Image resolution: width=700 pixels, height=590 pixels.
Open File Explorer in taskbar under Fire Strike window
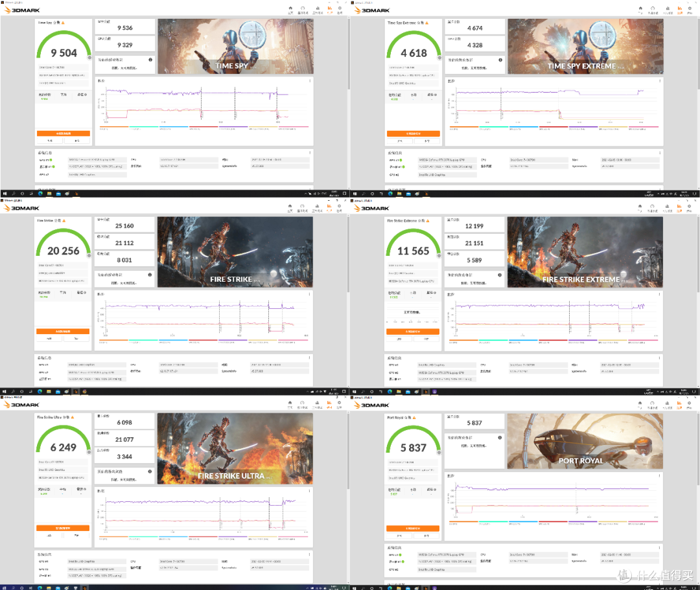coord(49,392)
